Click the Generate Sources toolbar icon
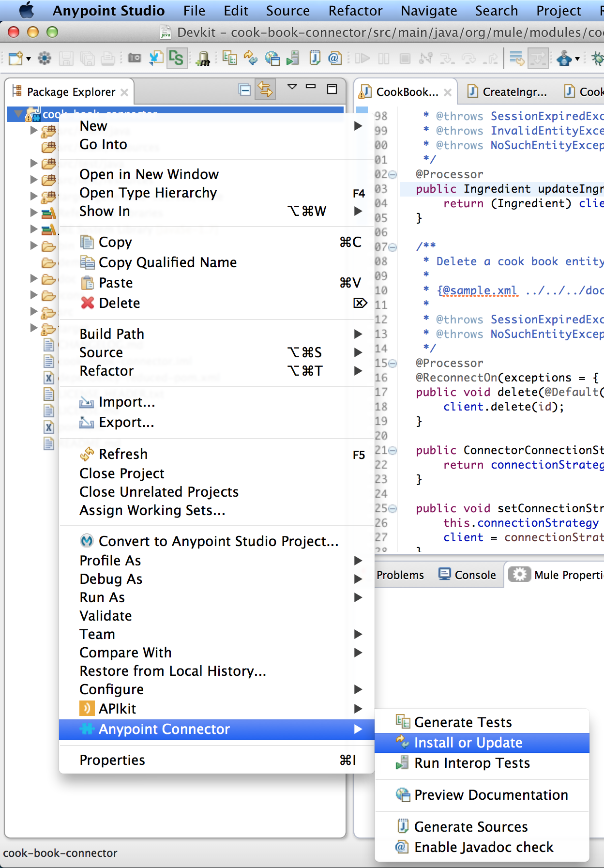This screenshot has width=604, height=868. [x=315, y=59]
